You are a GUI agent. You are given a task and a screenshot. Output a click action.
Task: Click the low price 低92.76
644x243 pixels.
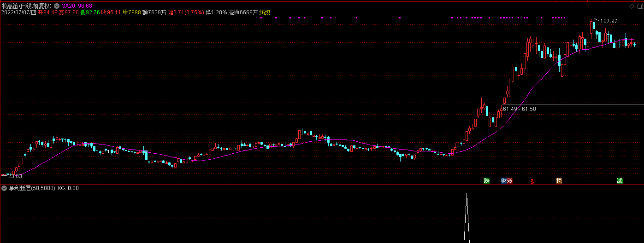click(x=90, y=12)
